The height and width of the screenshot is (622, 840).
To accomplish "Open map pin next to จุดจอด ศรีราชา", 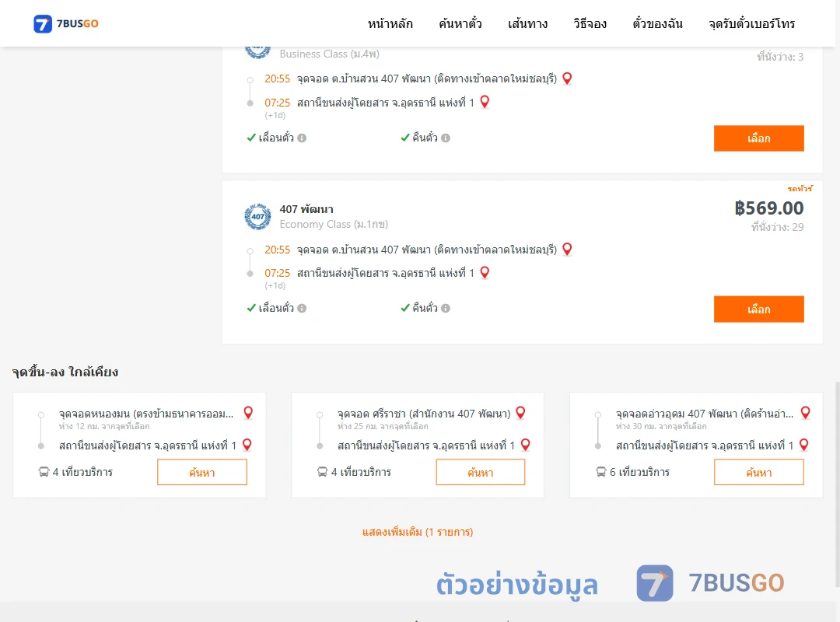I will 520,413.
